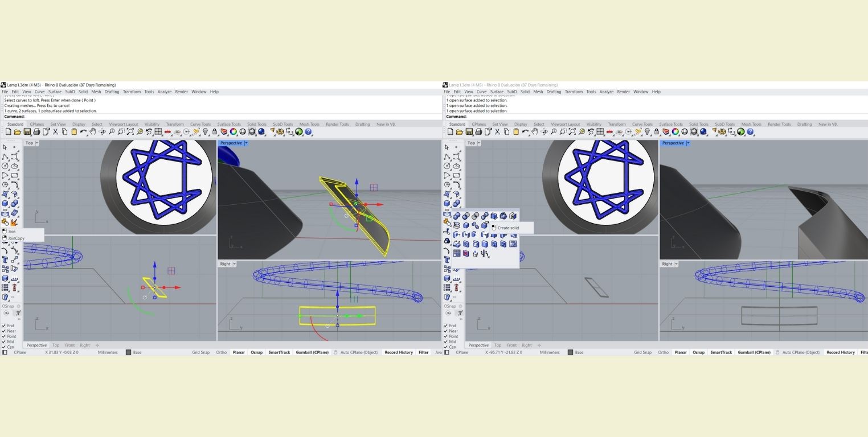The image size is (868, 437).
Task: Open Perspective viewport dropdown arrow in left Rhino window
Action: [x=246, y=143]
